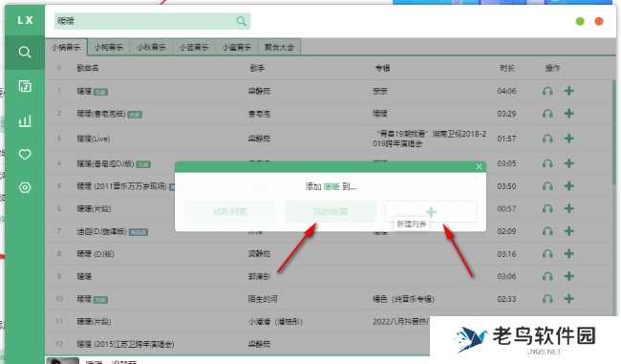Open the heart favorites page in sidebar
Image resolution: width=621 pixels, height=364 pixels.
(25, 154)
